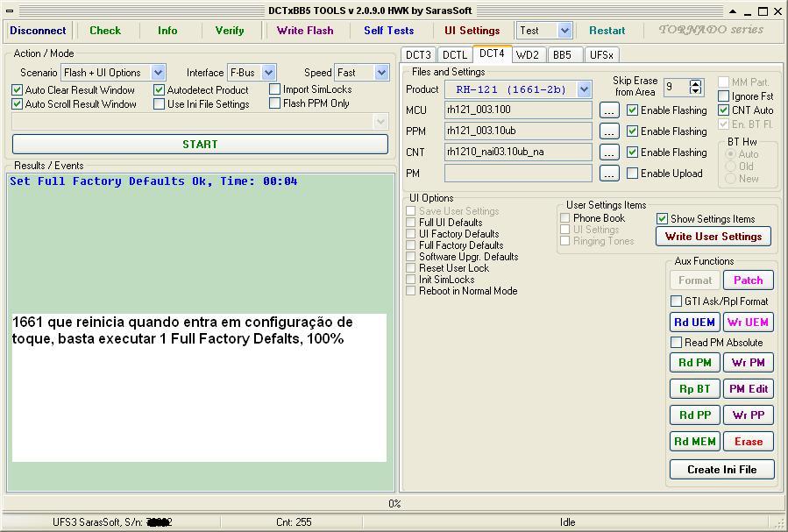This screenshot has height=532, width=788.
Task: Run Self Tests
Action: pyautogui.click(x=389, y=31)
